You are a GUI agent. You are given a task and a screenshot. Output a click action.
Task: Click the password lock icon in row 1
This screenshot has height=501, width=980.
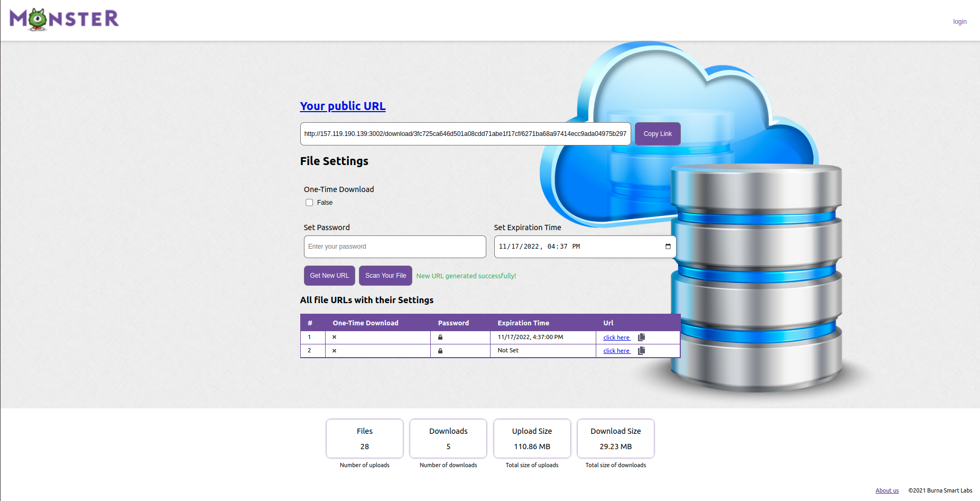440,338
